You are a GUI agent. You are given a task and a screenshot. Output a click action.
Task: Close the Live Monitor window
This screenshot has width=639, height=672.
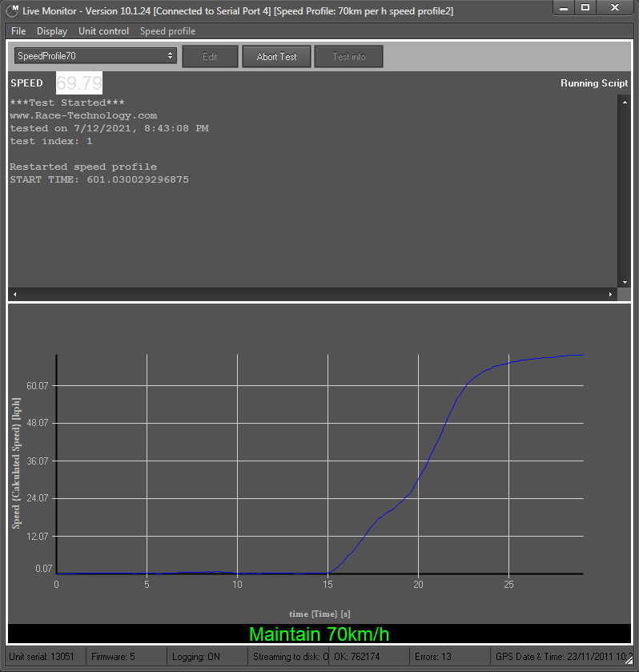(x=615, y=7)
